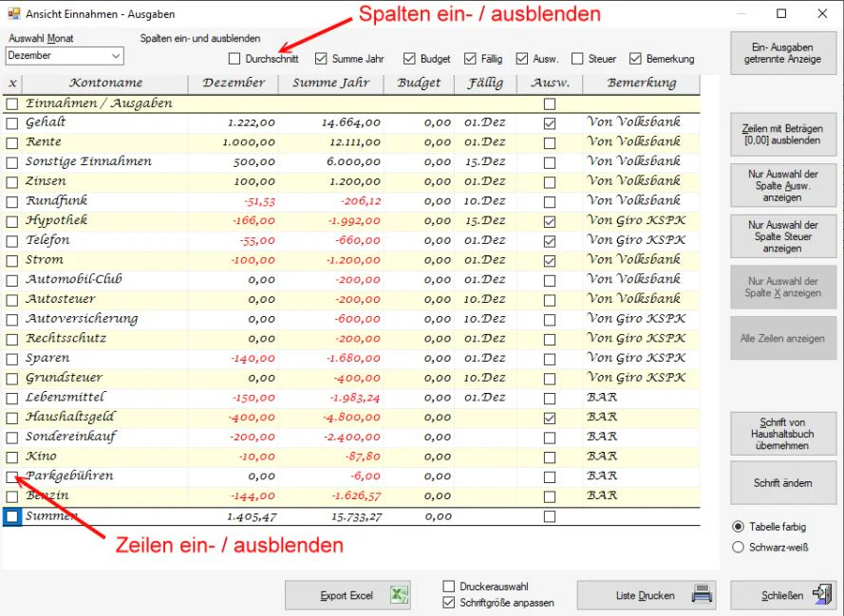Screen dimensions: 844x616
Task: Click the exit door icon on Schließen
Action: click(822, 594)
